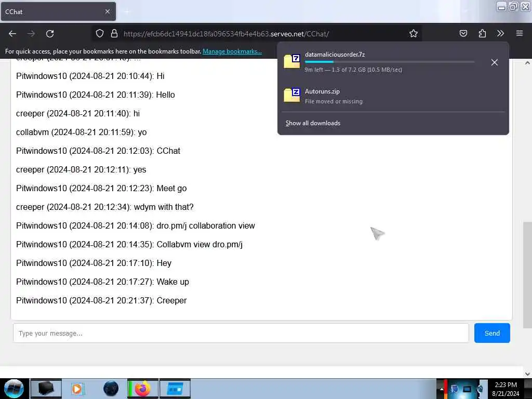Image resolution: width=532 pixels, height=399 pixels.
Task: Select the CChat browser tab
Action: 58,12
